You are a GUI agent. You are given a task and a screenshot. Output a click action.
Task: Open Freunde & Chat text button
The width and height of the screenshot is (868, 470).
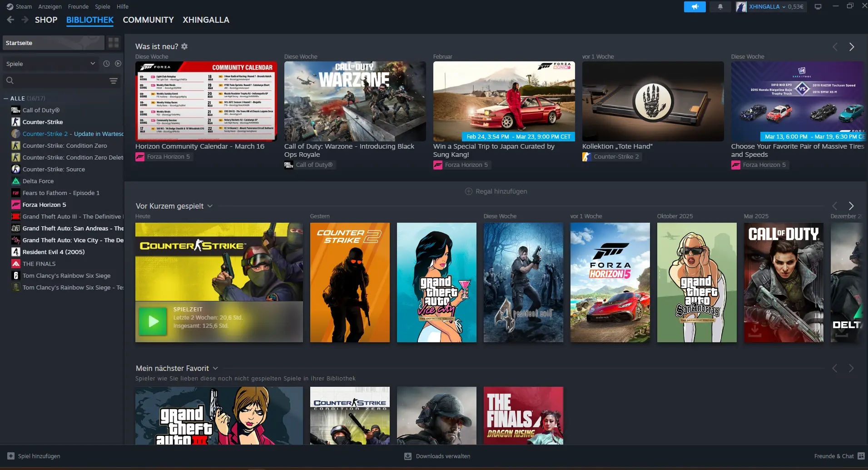(x=834, y=456)
